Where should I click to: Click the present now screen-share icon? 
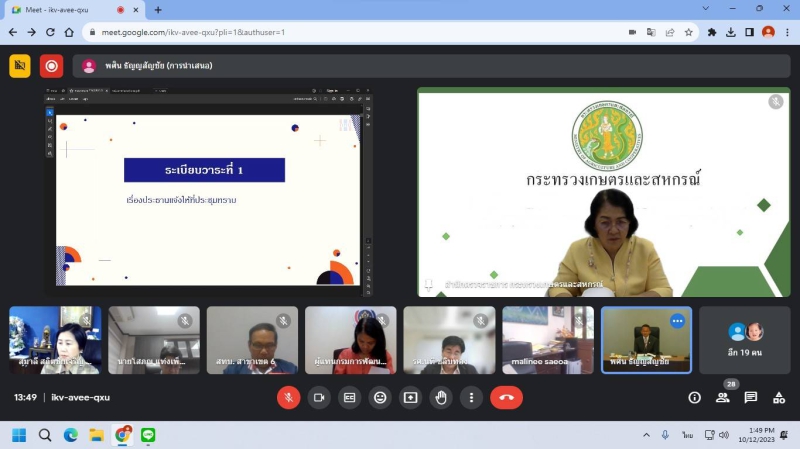click(x=410, y=397)
